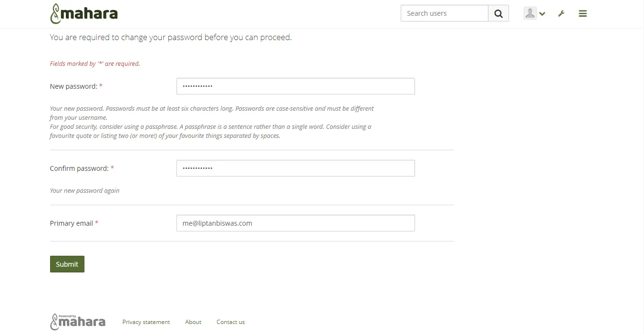Image resolution: width=644 pixels, height=334 pixels.
Task: Open the wrench administration menu icon
Action: 561,14
